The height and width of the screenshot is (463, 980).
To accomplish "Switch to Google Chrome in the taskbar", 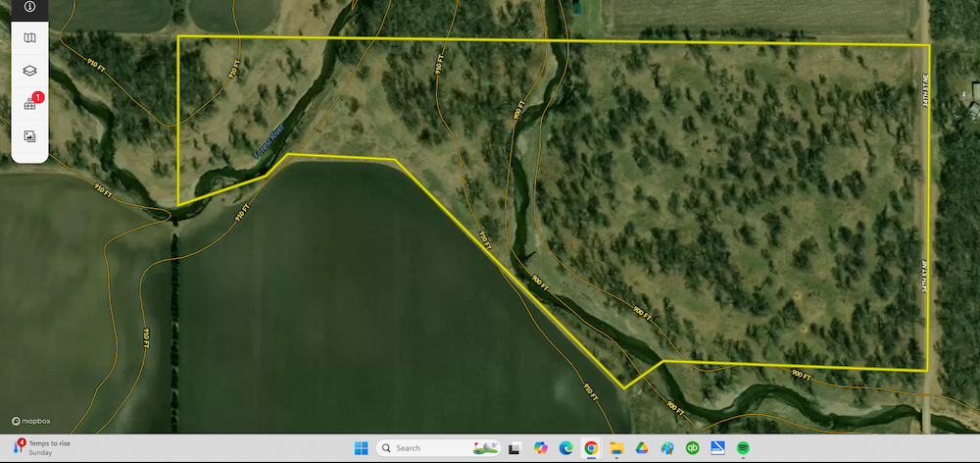I will click(591, 448).
